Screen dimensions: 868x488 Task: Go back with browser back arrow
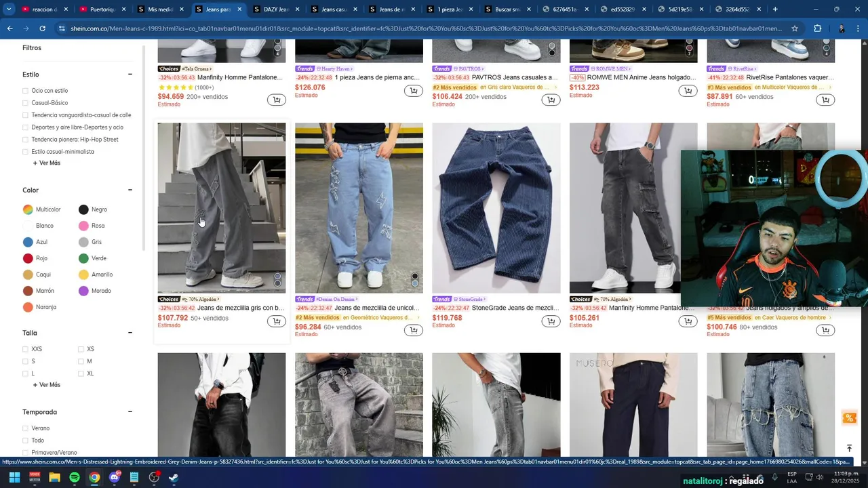tap(9, 28)
